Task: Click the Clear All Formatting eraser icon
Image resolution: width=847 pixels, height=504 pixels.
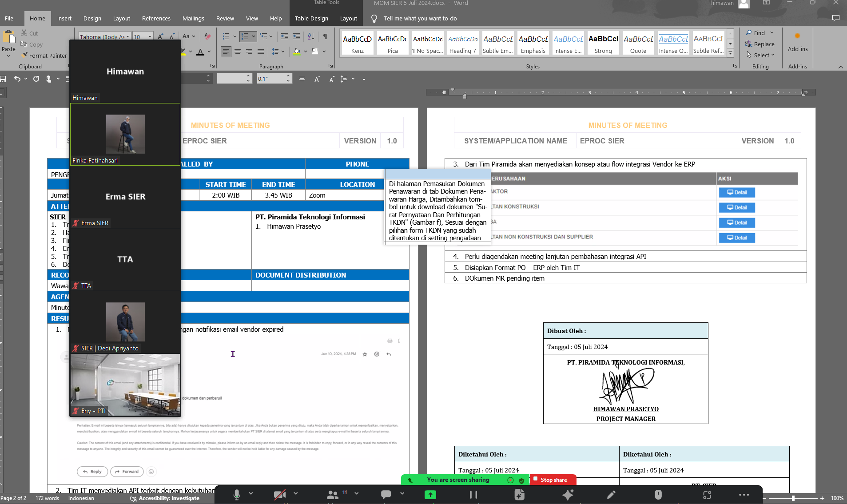Action: [x=207, y=36]
